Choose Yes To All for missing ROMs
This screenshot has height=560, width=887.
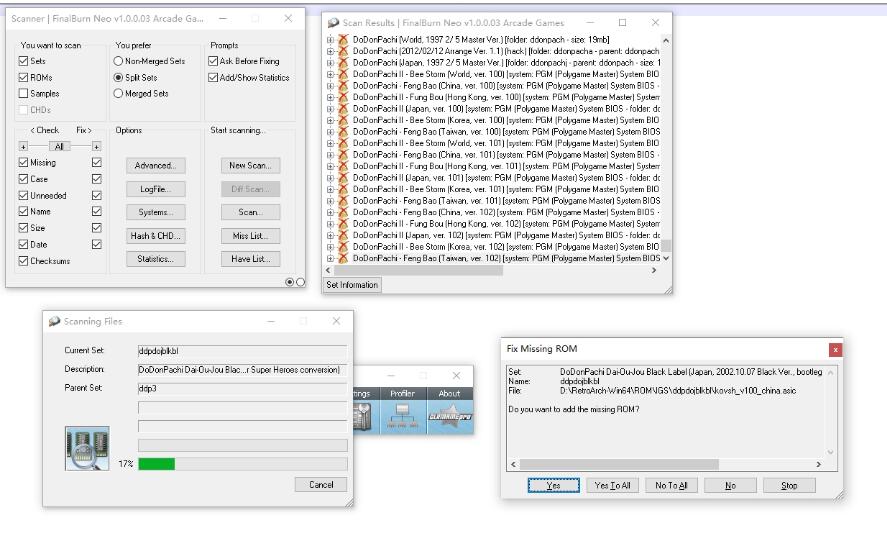(x=612, y=485)
